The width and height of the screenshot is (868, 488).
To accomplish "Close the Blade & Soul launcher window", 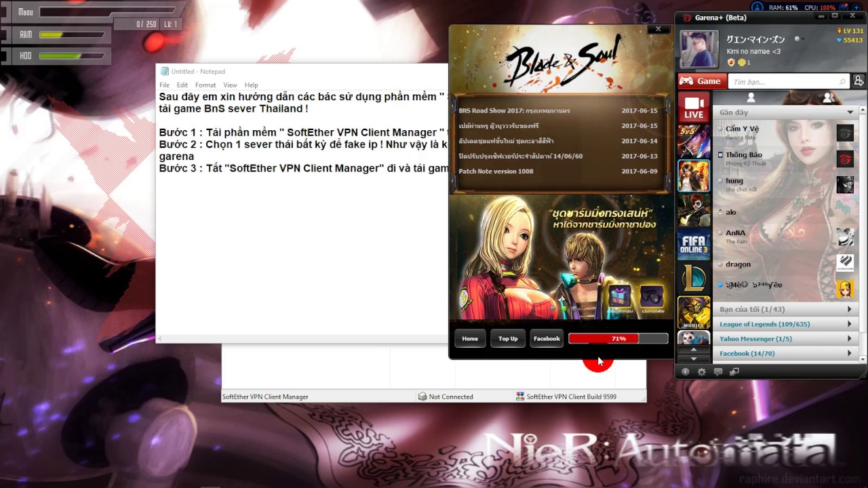I will coord(658,29).
